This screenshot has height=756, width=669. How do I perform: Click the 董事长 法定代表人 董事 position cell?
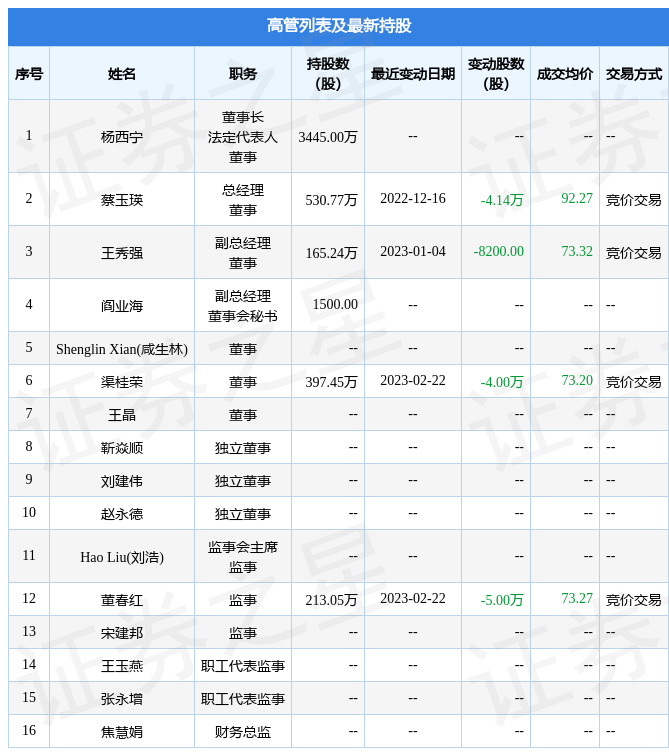click(242, 137)
